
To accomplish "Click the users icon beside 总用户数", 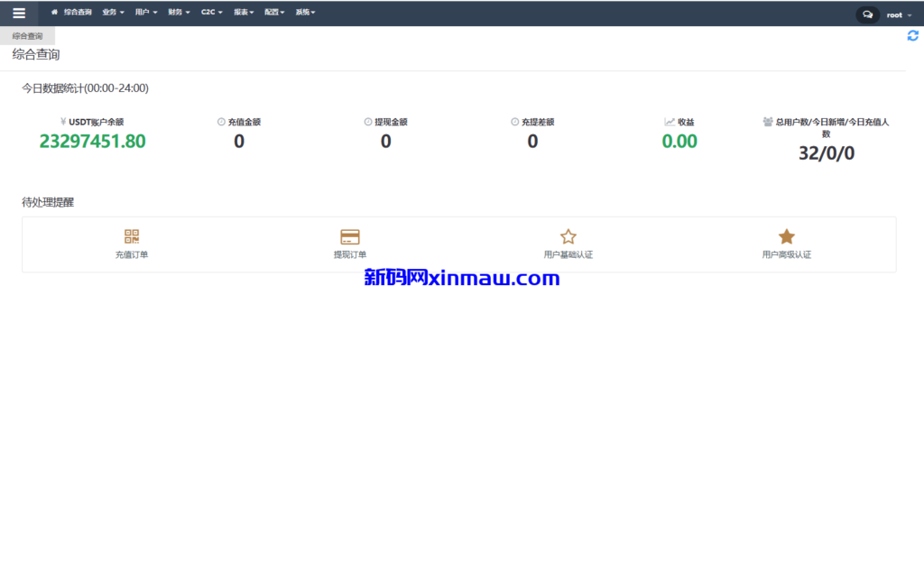I will click(768, 122).
